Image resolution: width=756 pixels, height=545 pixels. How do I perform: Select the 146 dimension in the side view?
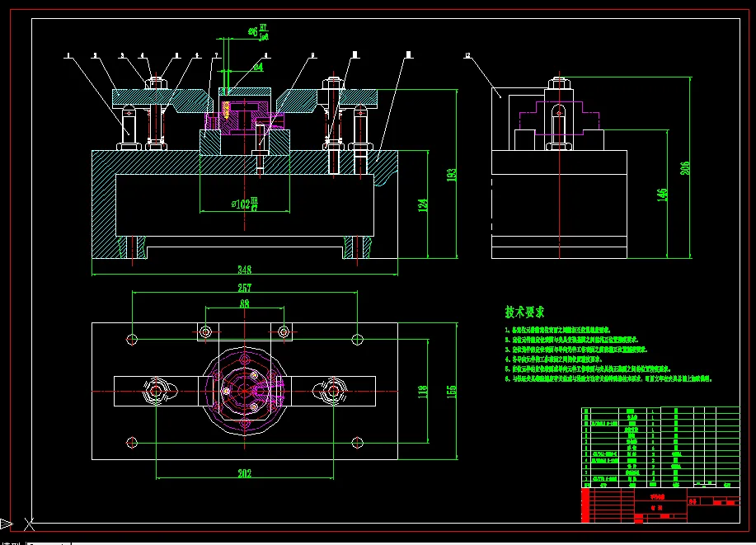(x=663, y=195)
